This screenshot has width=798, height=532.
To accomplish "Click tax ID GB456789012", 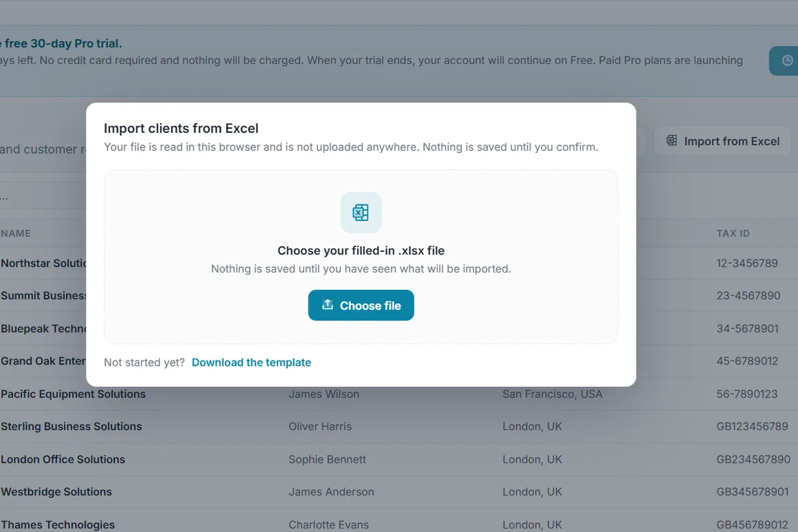I will tap(753, 525).
